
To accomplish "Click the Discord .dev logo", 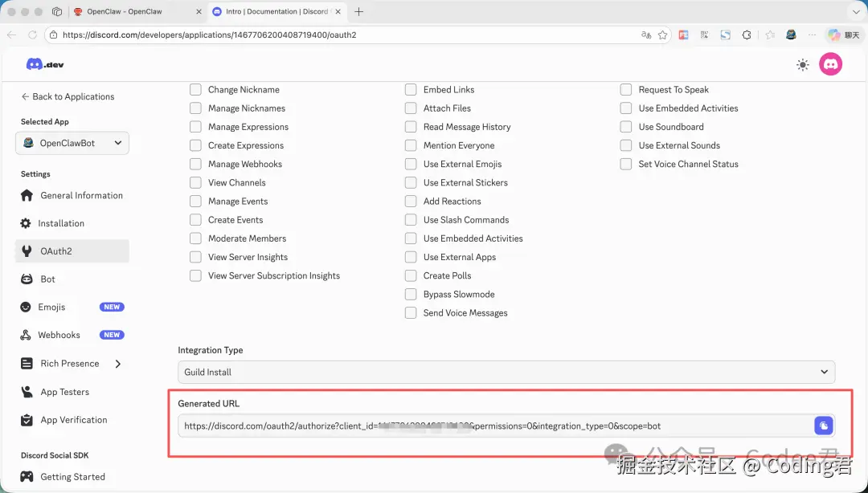I will pyautogui.click(x=45, y=64).
